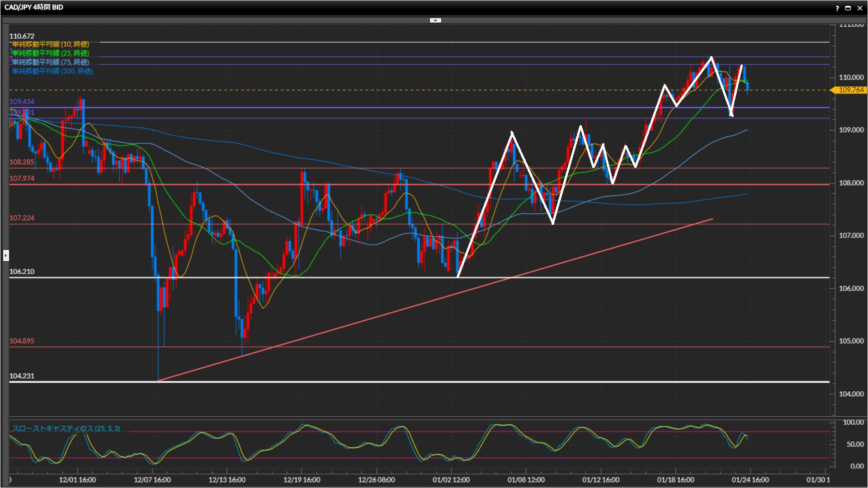Viewport: 868px width, 488px height.
Task: Expand the top toolbar dropdown handle
Action: pos(435,20)
